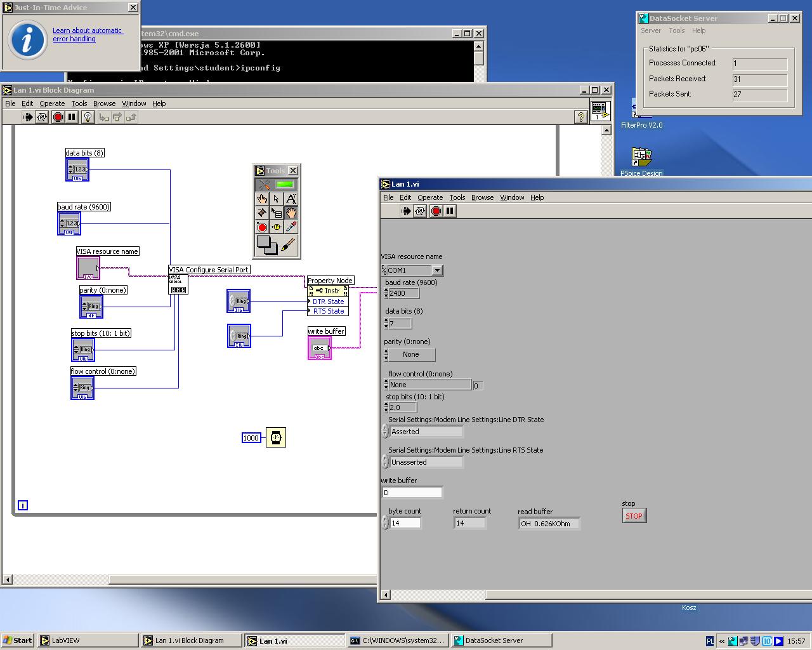812x650 pixels.
Task: Pick the Breakpoint tool in Tools palette
Action: [x=262, y=227]
